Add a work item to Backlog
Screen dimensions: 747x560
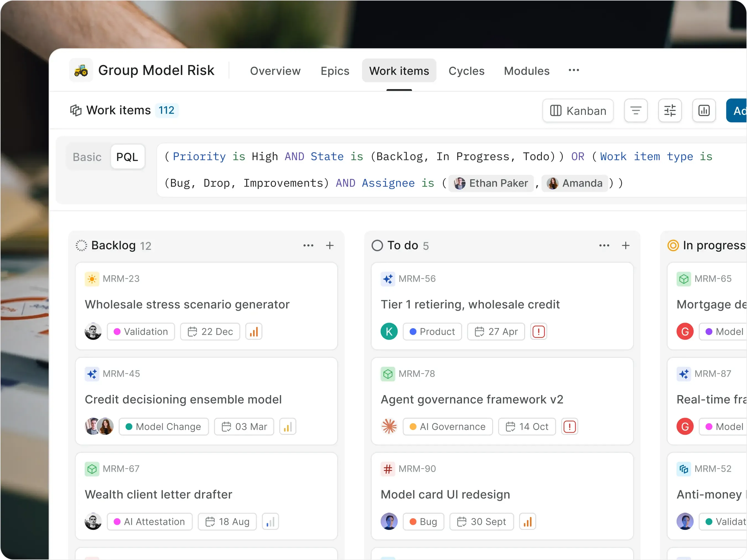pos(330,245)
